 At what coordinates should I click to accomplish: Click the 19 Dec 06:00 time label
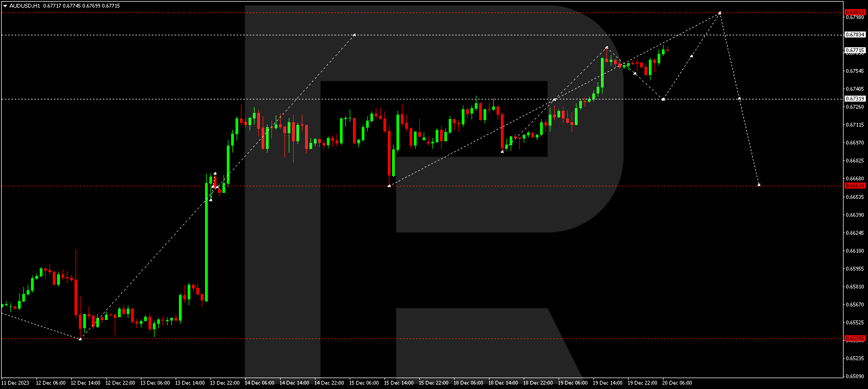click(x=573, y=383)
